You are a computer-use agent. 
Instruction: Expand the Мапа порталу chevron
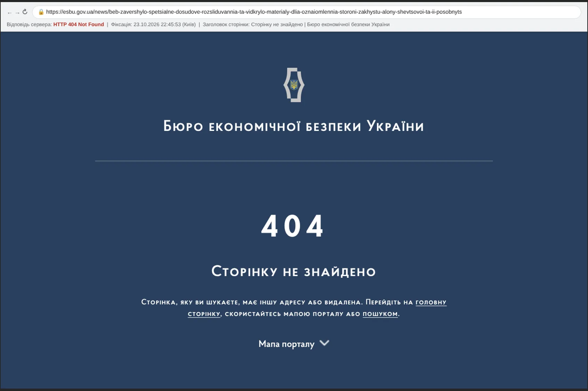click(324, 343)
